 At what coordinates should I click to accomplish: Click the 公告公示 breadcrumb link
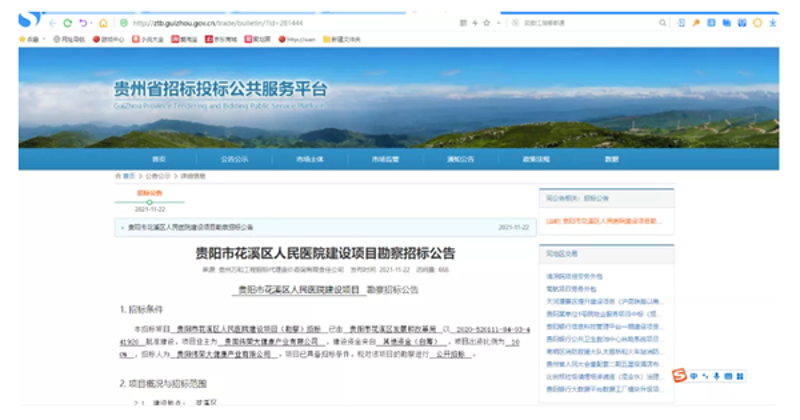click(158, 176)
